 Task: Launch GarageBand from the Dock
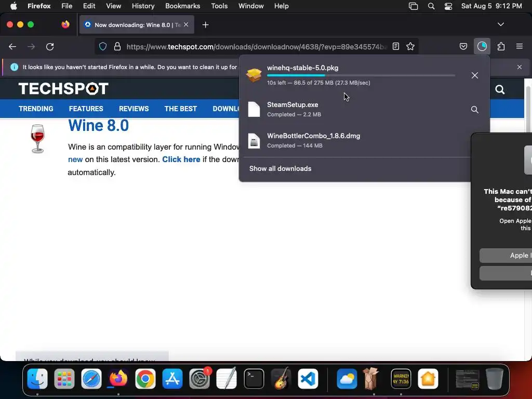tap(281, 378)
